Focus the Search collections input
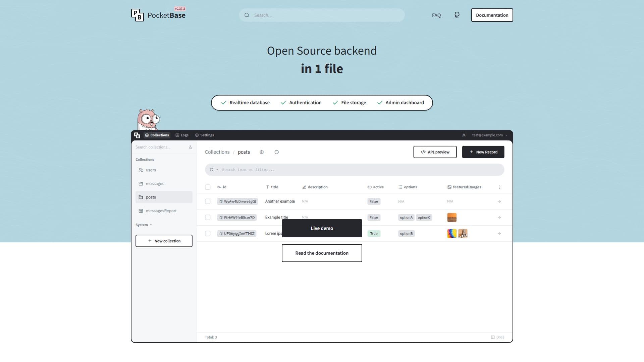 click(x=160, y=147)
